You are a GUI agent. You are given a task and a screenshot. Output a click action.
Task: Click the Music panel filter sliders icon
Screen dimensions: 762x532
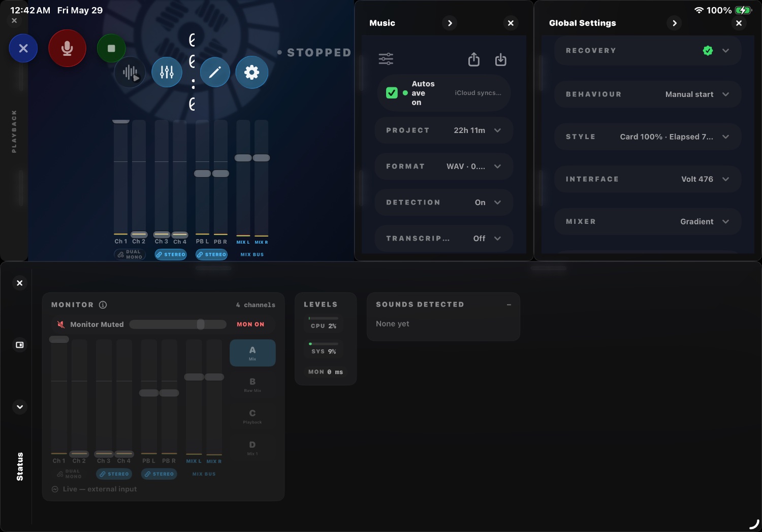tap(386, 59)
